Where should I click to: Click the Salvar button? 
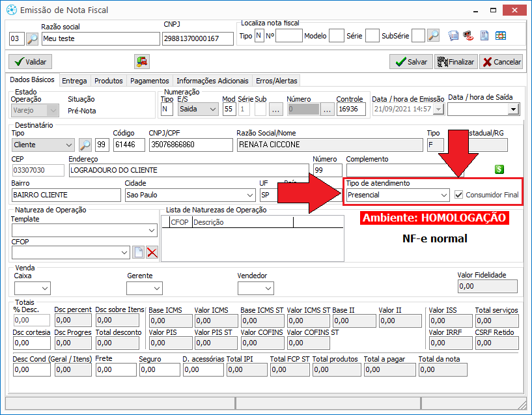[x=411, y=62]
